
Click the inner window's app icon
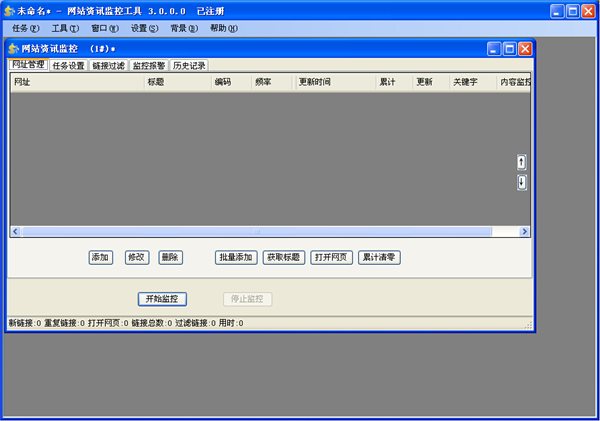pos(13,49)
